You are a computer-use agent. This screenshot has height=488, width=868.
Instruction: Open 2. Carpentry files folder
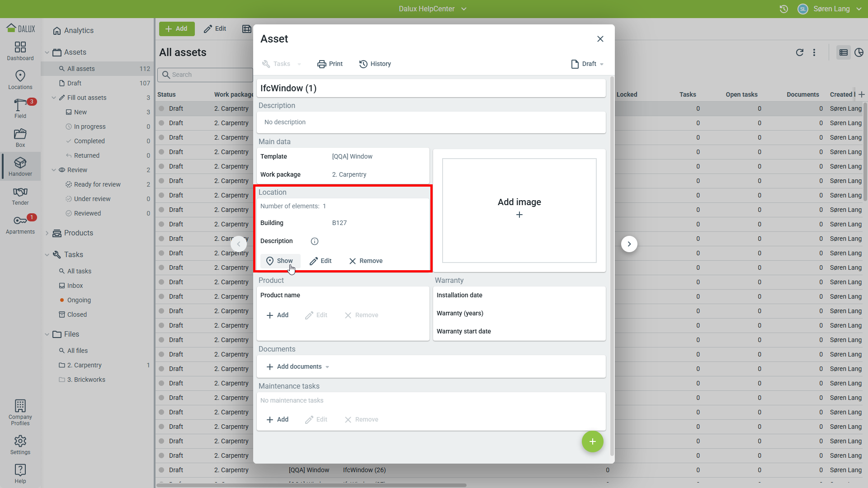click(84, 365)
